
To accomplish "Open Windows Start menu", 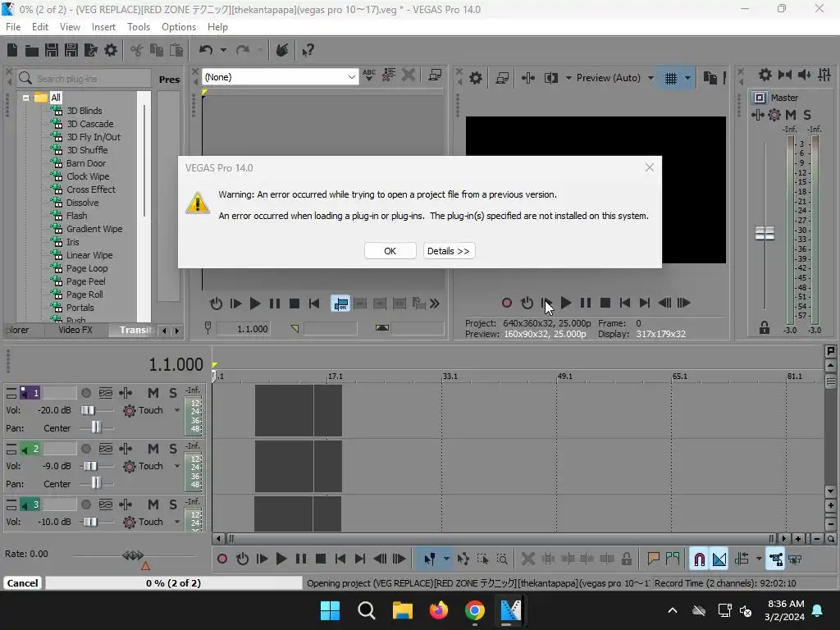I will tap(330, 610).
